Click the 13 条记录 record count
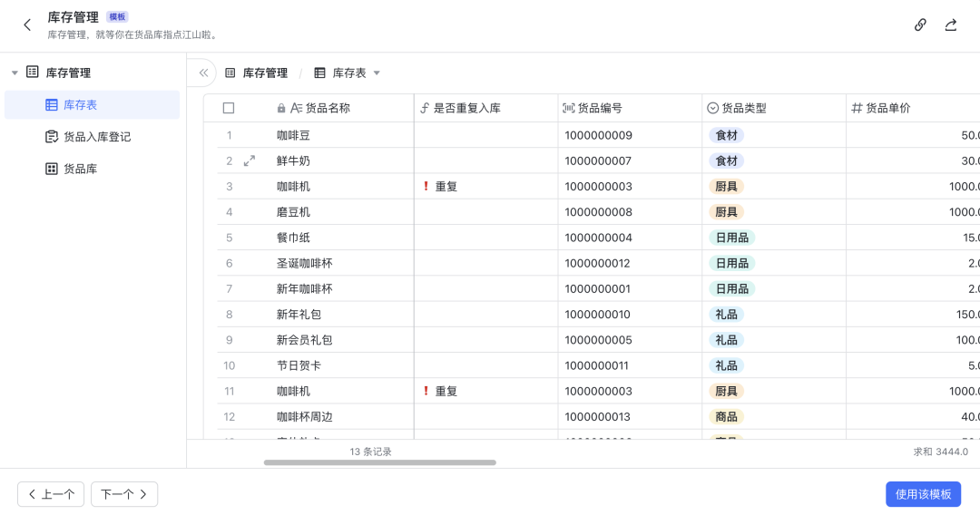The height and width of the screenshot is (515, 980). click(x=370, y=452)
